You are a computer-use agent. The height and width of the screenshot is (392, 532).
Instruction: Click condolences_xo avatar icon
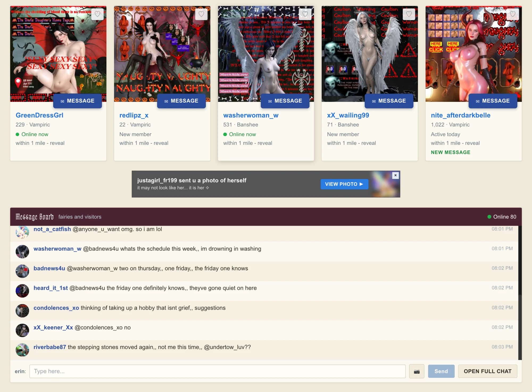point(22,310)
